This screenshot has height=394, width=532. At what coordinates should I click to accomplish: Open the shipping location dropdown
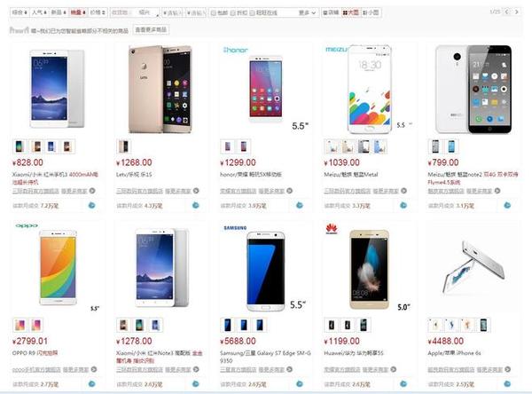point(135,12)
